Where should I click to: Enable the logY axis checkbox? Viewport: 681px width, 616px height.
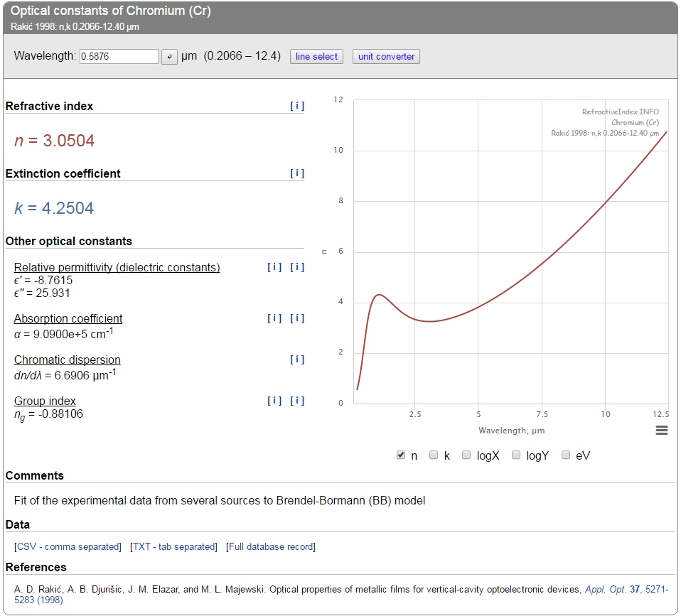516,455
